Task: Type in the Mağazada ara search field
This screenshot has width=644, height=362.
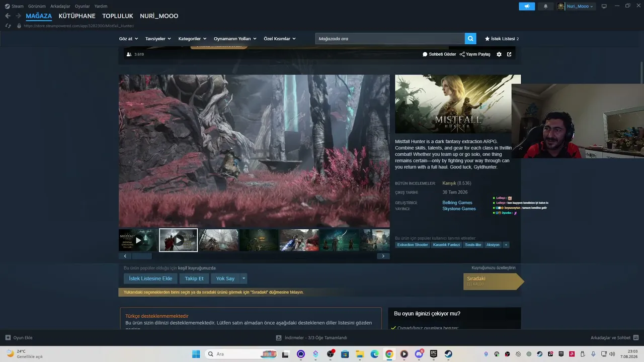Action: 390,39
